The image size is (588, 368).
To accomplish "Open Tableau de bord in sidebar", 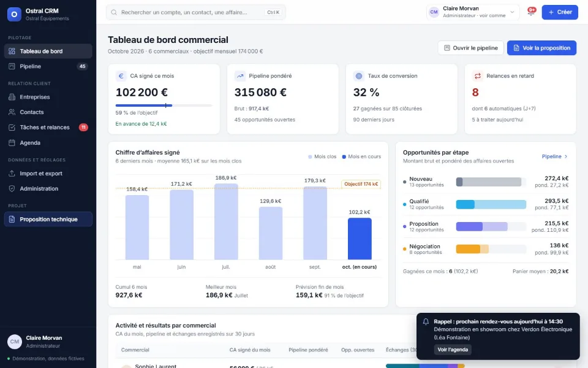I will point(48,51).
